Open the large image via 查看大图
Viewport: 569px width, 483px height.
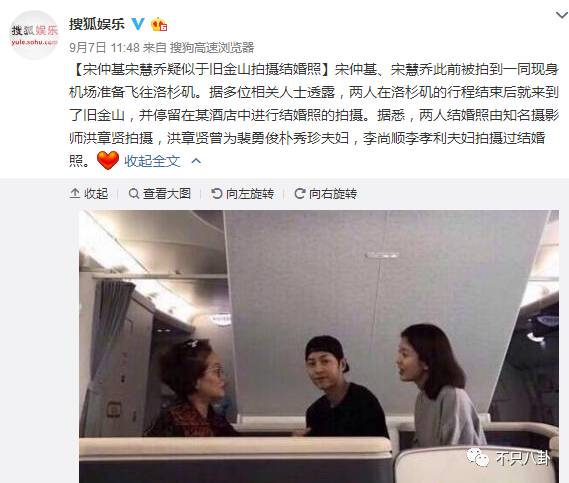tap(167, 193)
